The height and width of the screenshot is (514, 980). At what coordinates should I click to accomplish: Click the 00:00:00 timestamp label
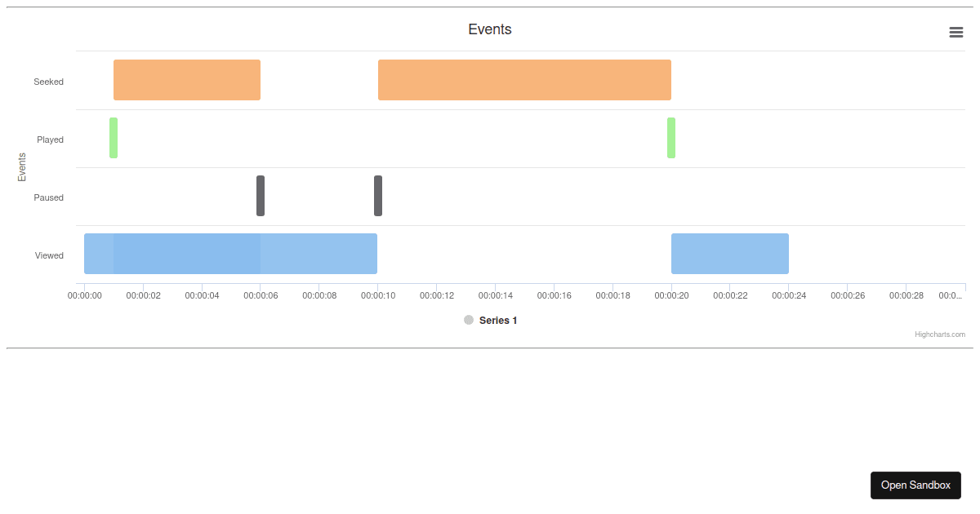85,295
